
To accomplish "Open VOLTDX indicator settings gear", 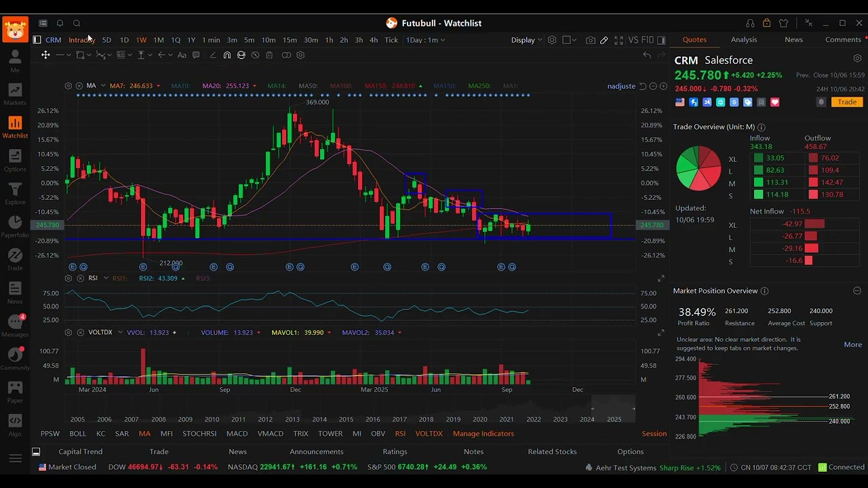I will pos(68,333).
